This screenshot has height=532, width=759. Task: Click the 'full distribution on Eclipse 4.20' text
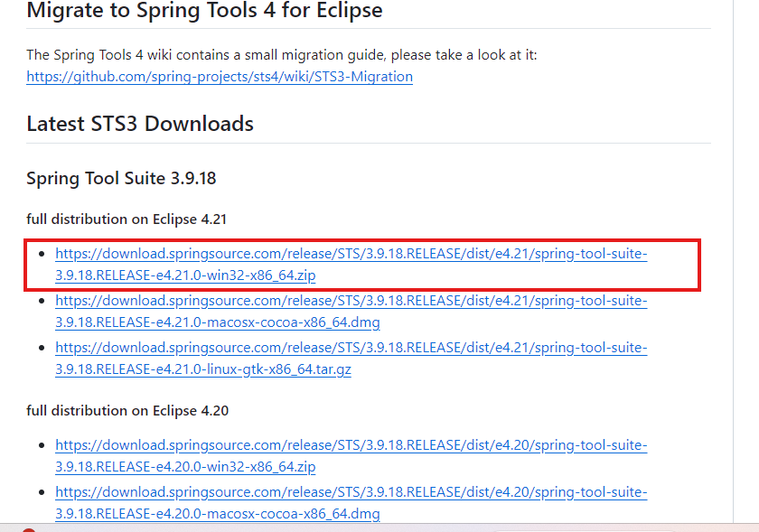click(127, 410)
